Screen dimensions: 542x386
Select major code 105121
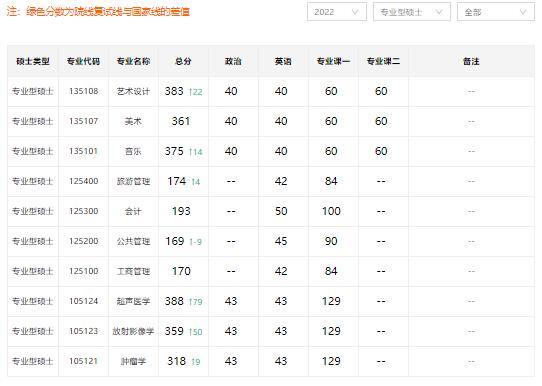[84, 361]
